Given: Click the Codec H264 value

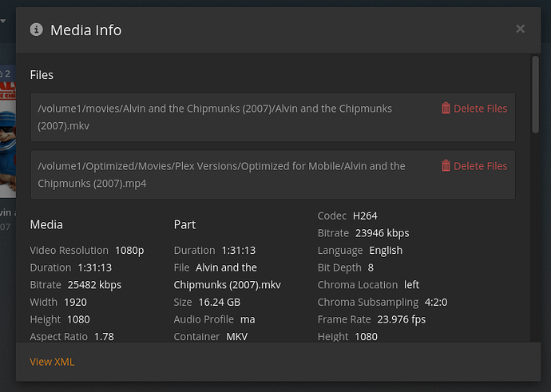Looking at the screenshot, I should pyautogui.click(x=365, y=216).
